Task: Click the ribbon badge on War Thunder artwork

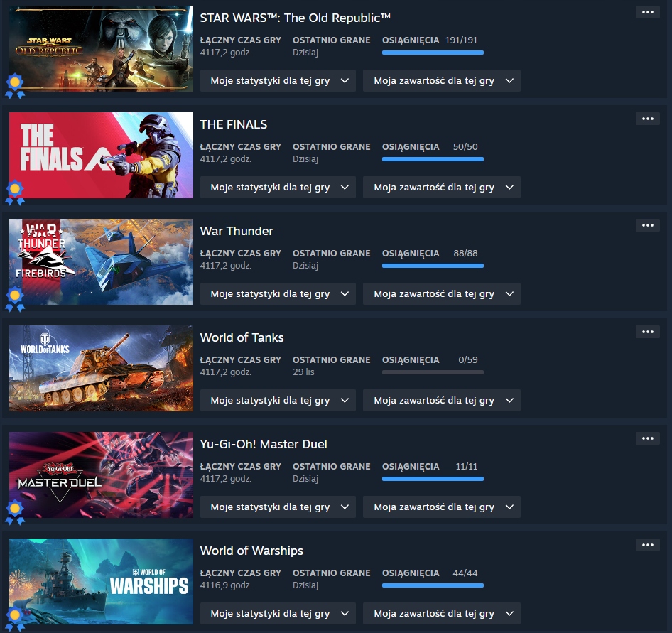Action: click(x=15, y=299)
